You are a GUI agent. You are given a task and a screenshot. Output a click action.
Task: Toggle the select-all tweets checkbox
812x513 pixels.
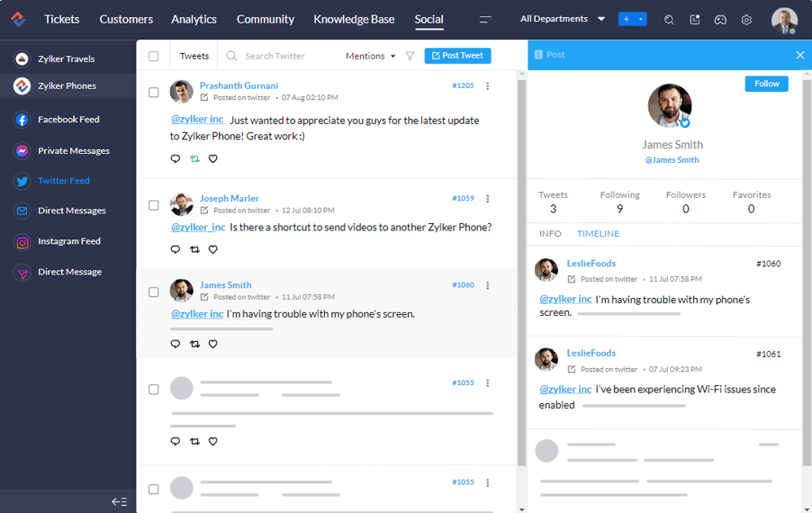(154, 56)
